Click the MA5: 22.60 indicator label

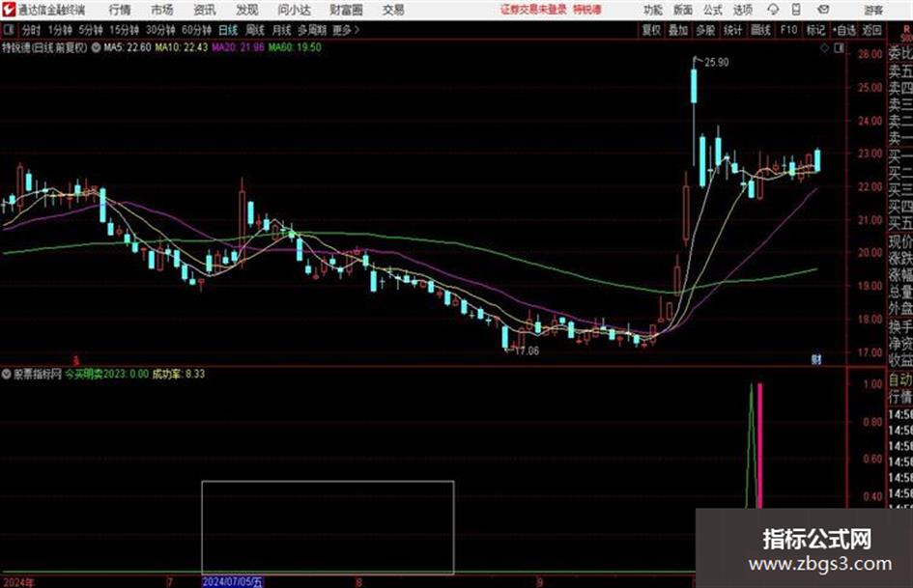128,47
